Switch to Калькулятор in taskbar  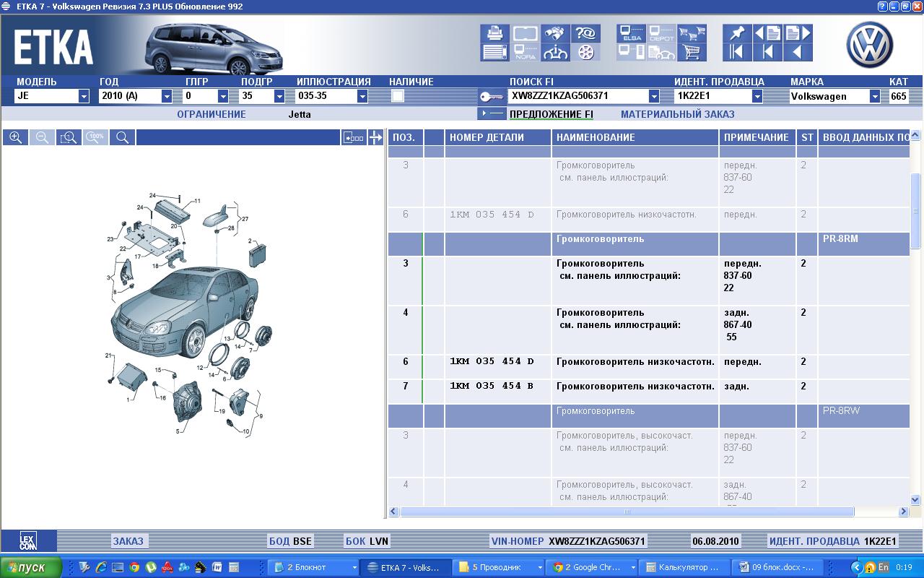[x=684, y=568]
